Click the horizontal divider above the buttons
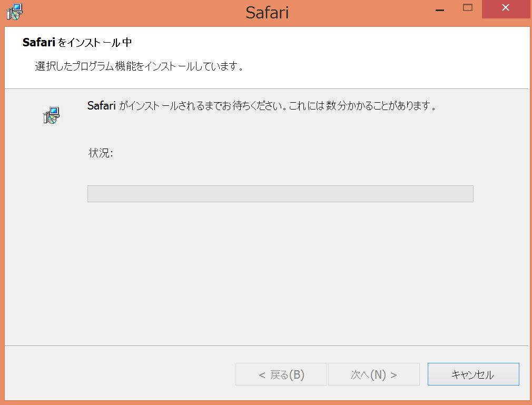Viewport: 532px width, 405px height. point(266,345)
